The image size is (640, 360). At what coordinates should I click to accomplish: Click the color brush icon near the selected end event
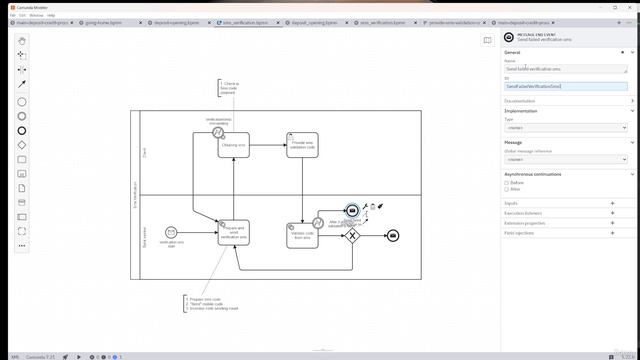click(380, 207)
